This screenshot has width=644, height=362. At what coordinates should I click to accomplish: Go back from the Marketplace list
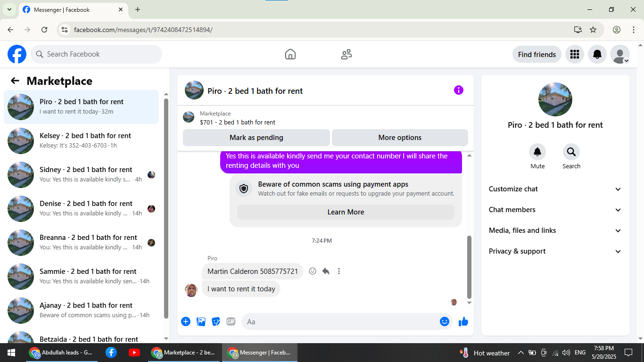pos(15,81)
